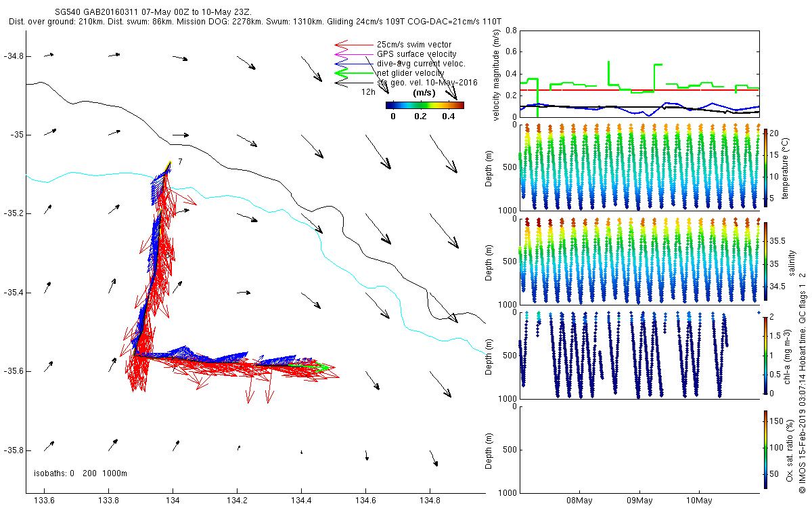Viewport: 812px width, 508px height.
Task: Click the chl-a color scale bar
Action: 765,355
